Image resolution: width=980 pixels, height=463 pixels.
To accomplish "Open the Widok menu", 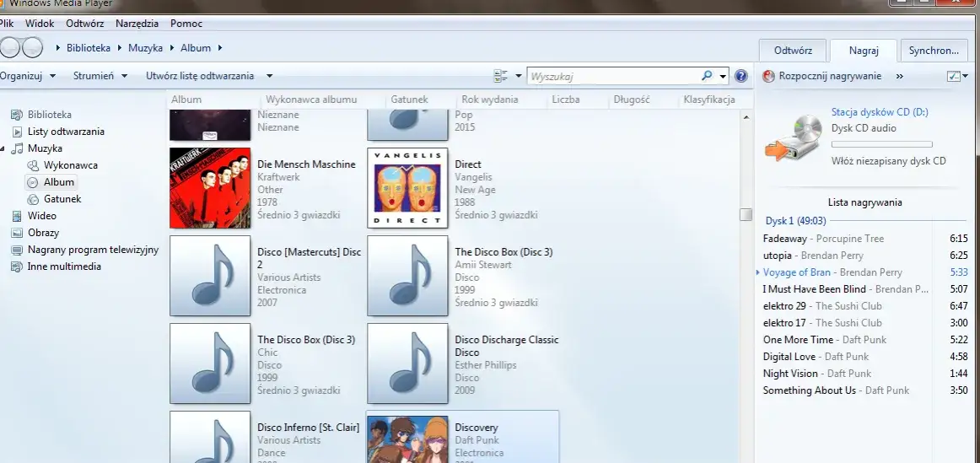I will [40, 24].
